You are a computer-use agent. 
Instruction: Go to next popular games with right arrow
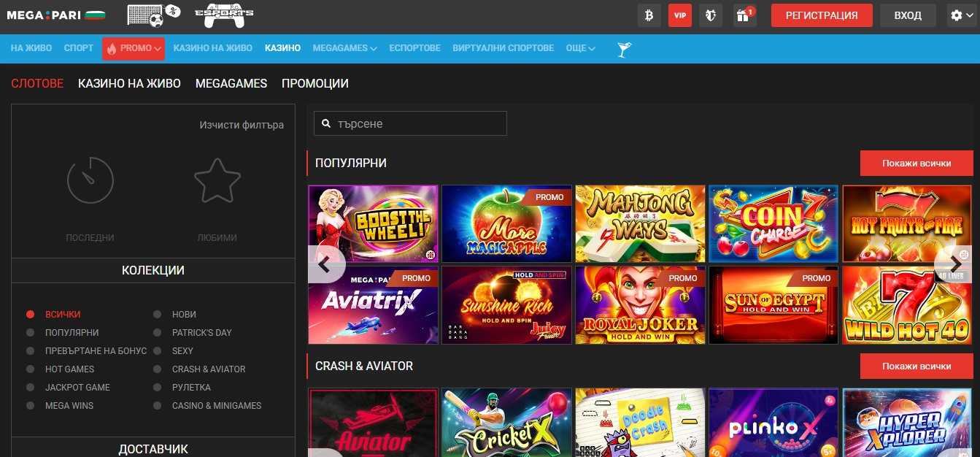click(x=953, y=264)
